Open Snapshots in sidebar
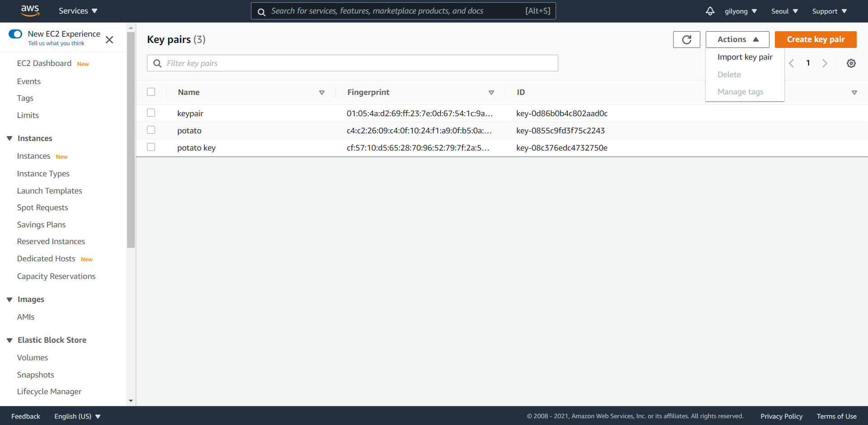 pyautogui.click(x=36, y=375)
